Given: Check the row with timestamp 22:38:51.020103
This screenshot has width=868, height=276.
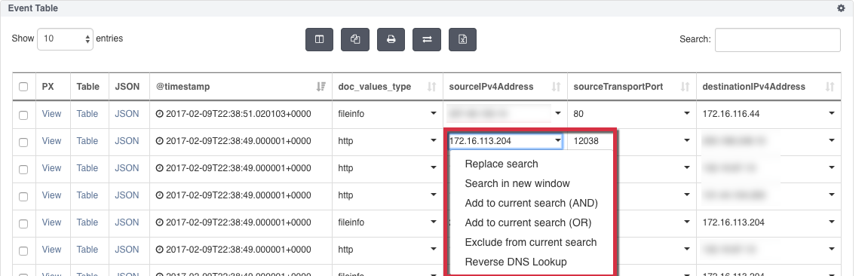Looking at the screenshot, I should tap(23, 115).
